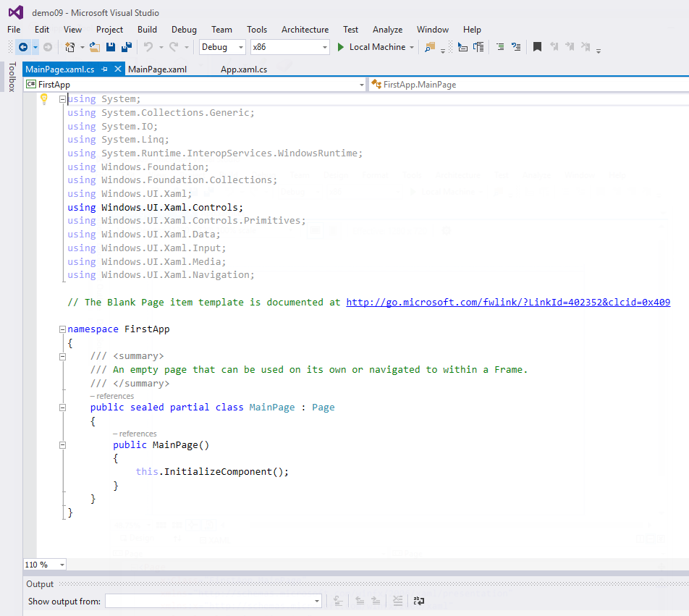689x616 pixels.
Task: Click the Save All toolbar icon
Action: pos(127,47)
